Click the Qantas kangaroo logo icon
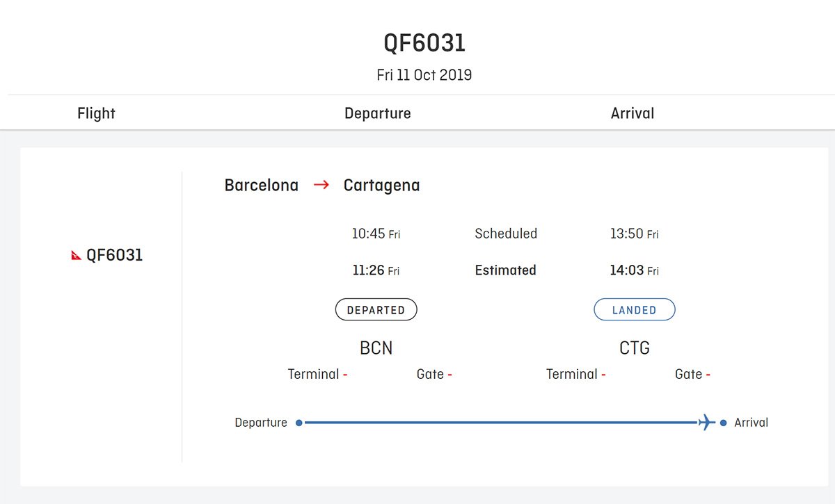The height and width of the screenshot is (504, 835). (77, 256)
